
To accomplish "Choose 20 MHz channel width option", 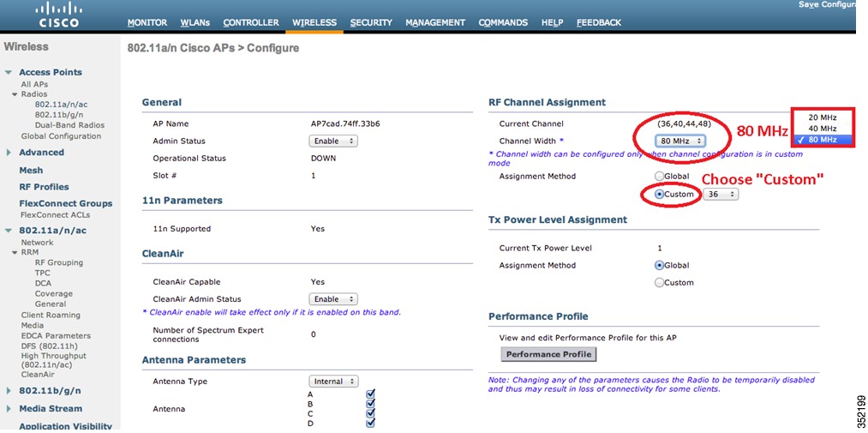I will [x=822, y=117].
